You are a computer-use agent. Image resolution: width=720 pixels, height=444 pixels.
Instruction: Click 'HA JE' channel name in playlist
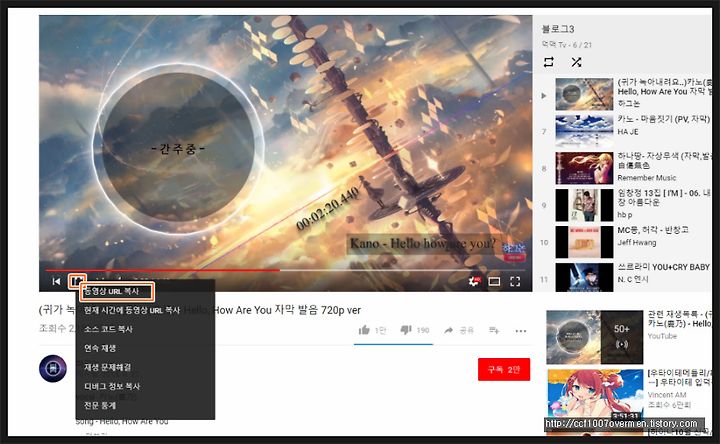pyautogui.click(x=628, y=132)
